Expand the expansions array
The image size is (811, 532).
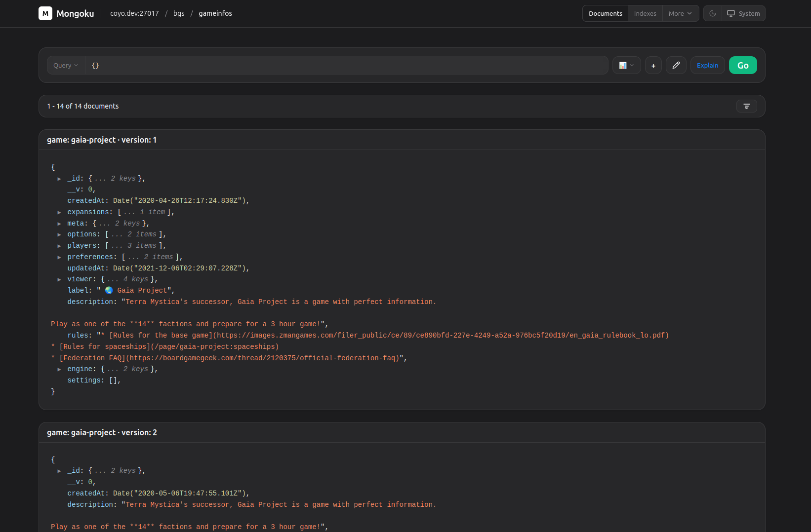pyautogui.click(x=59, y=212)
